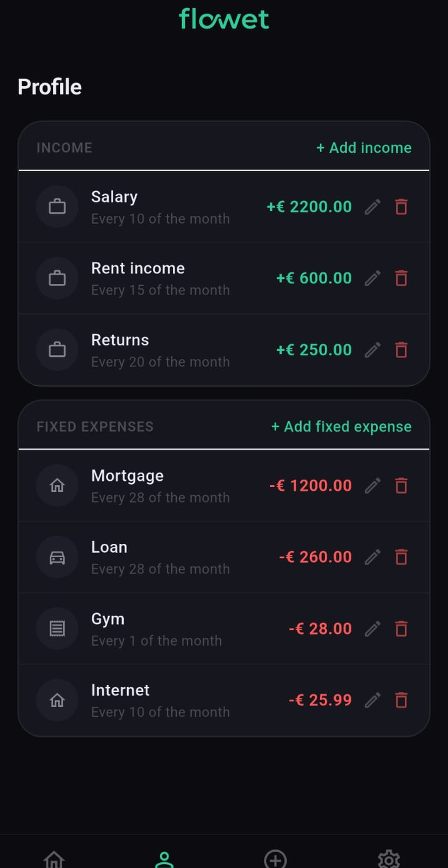This screenshot has height=868, width=448.
Task: Open Settings gear in bottom navigation
Action: coord(389,859)
